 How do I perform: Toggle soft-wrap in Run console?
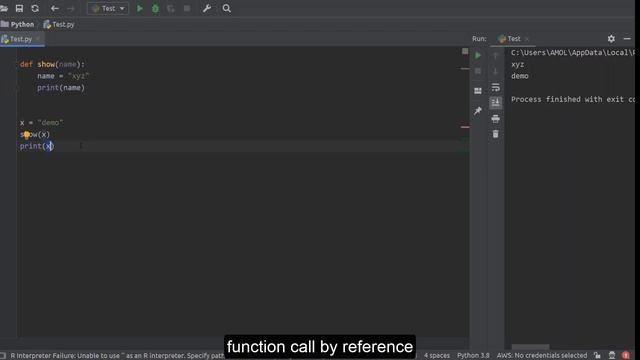496,87
